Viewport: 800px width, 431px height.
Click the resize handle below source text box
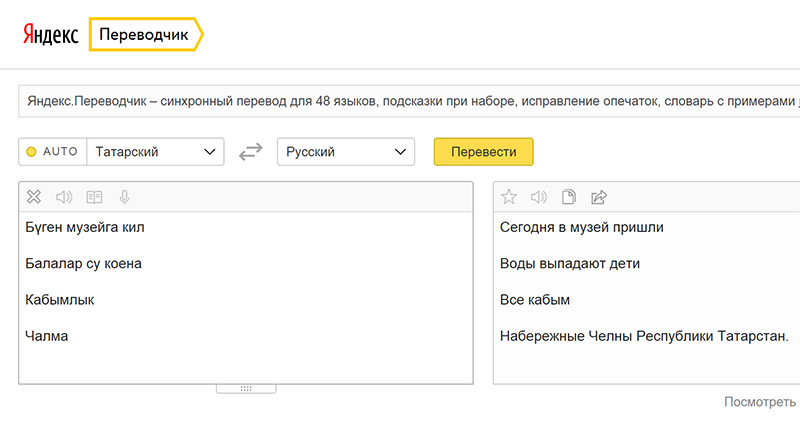click(x=246, y=389)
